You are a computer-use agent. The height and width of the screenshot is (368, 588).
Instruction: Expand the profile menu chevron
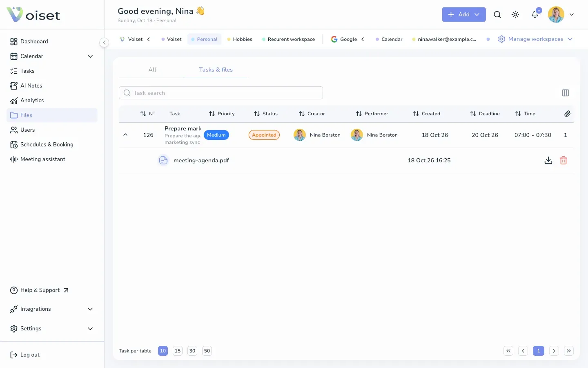tap(572, 15)
